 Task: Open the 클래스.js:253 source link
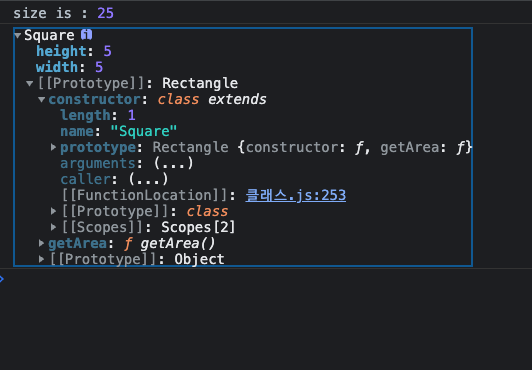click(296, 195)
